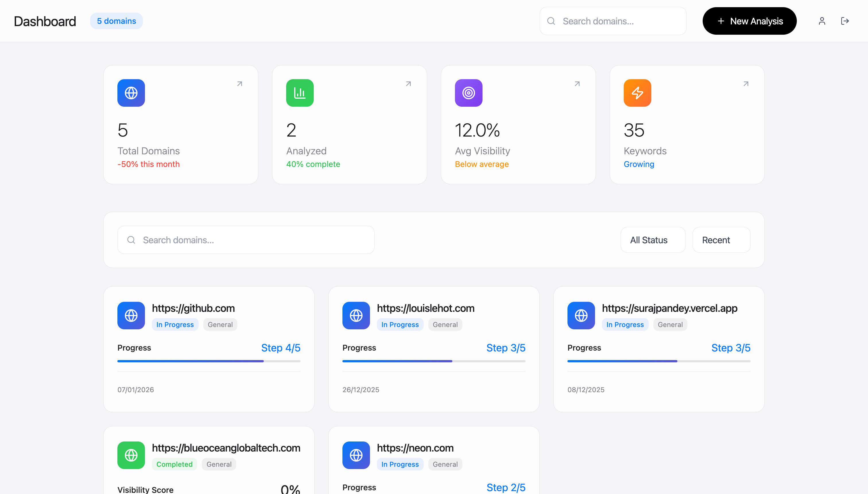
Task: Click the 5 domains badge
Action: click(117, 21)
